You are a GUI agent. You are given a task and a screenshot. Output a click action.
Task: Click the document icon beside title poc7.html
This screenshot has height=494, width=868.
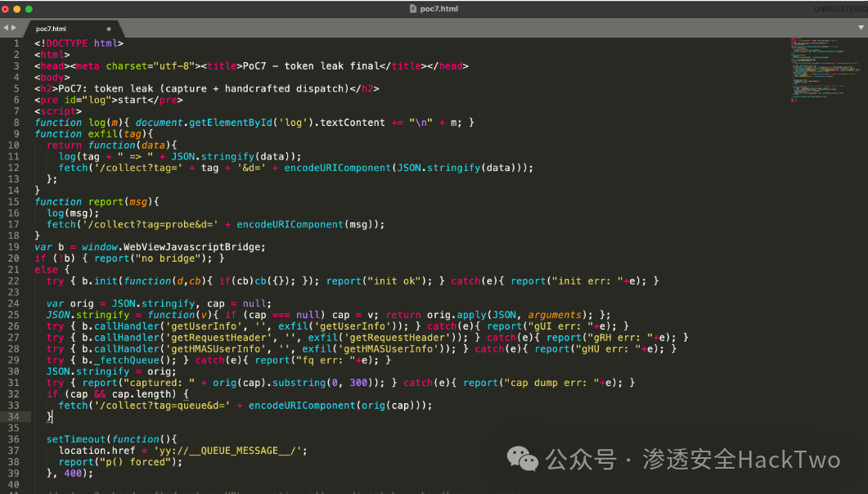413,8
